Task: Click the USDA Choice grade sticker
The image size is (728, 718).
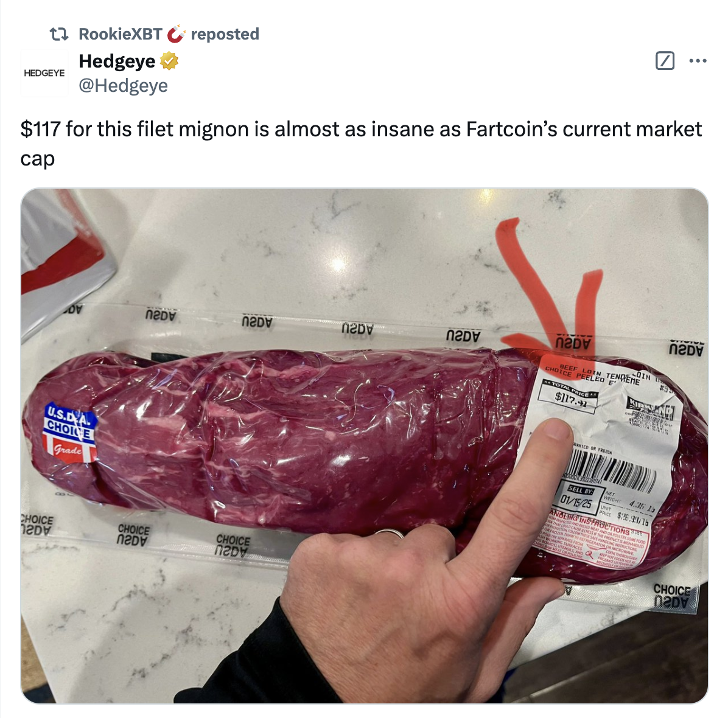Action: point(70,434)
